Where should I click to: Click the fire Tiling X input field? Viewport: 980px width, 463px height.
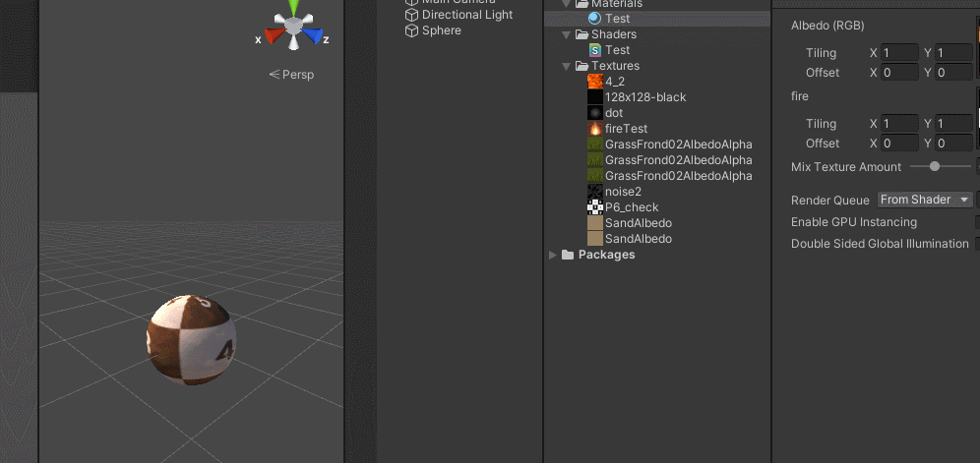pos(899,124)
